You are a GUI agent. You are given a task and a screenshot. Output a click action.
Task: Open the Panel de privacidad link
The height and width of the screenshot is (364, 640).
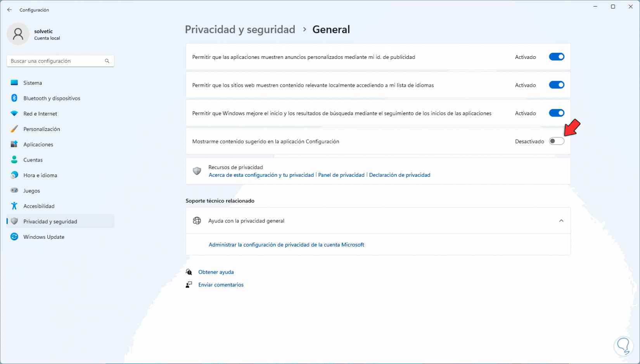click(341, 175)
